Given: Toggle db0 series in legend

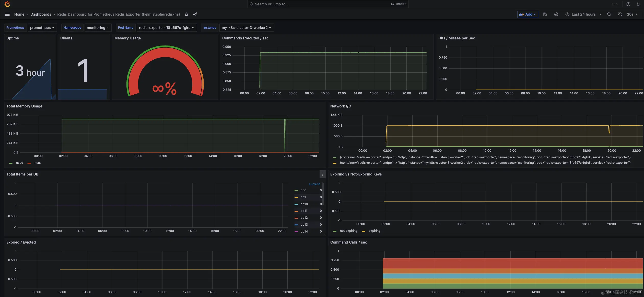Looking at the screenshot, I should coord(303,190).
